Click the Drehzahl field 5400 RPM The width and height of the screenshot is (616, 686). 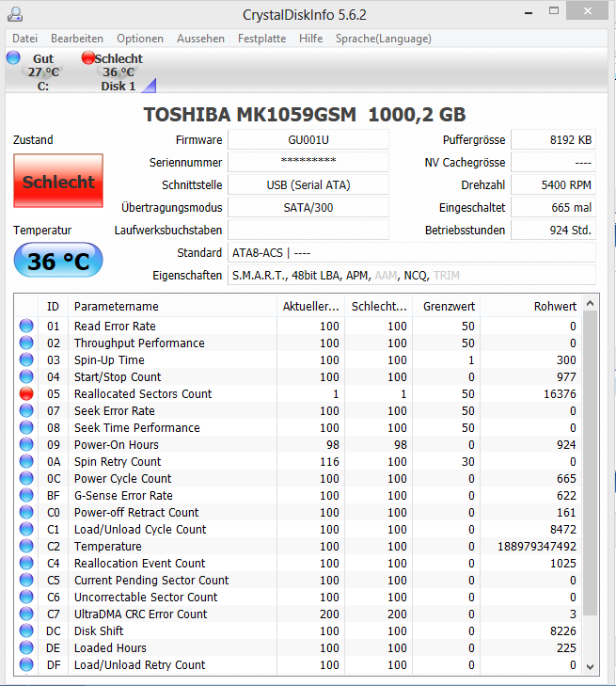[x=554, y=185]
